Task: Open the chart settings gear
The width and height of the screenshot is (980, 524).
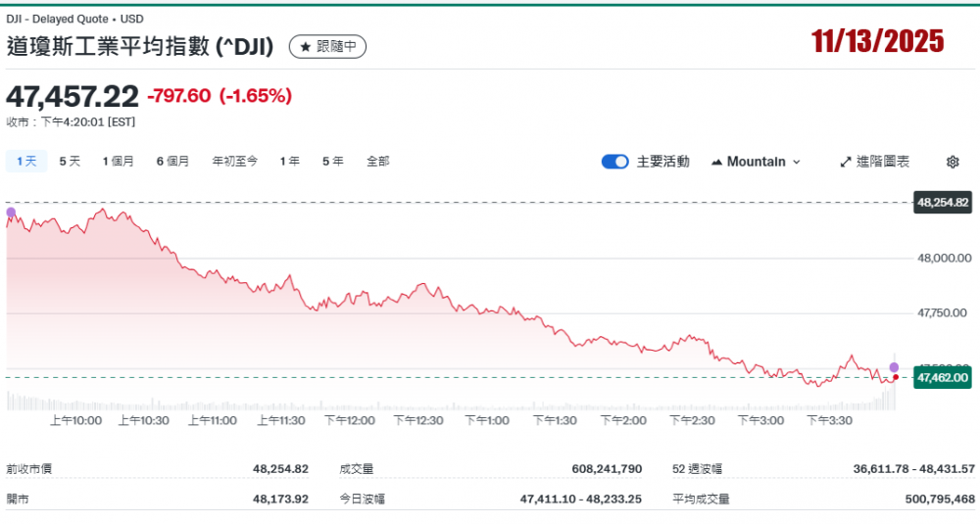Action: pos(953,162)
